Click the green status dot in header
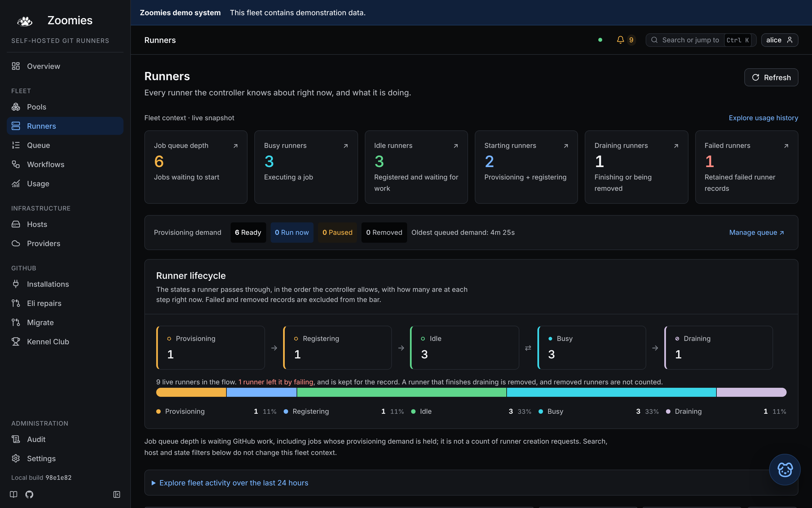 tap(600, 40)
